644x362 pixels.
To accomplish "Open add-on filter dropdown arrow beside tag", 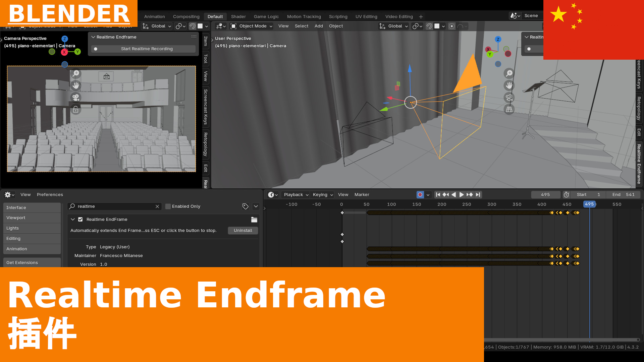I will pyautogui.click(x=256, y=206).
